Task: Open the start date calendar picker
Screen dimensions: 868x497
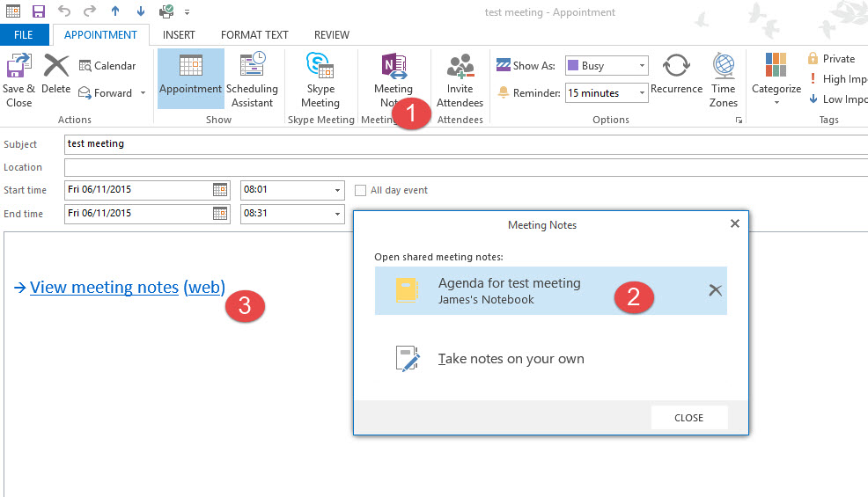Action: [x=220, y=190]
